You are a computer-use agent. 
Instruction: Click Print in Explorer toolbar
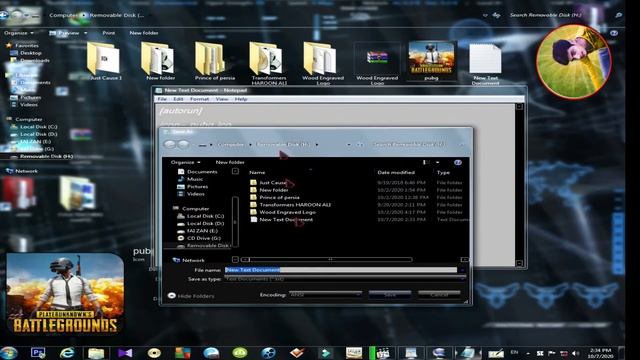[109, 33]
